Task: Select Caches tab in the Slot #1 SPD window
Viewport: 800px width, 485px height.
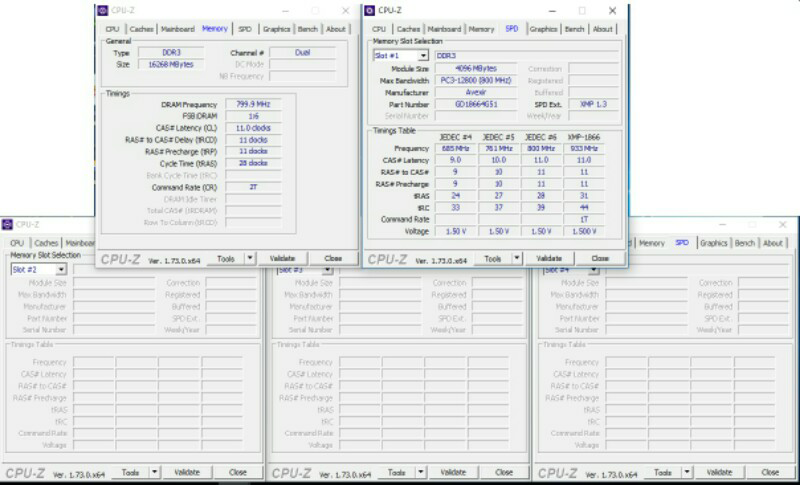Action: tap(408, 29)
